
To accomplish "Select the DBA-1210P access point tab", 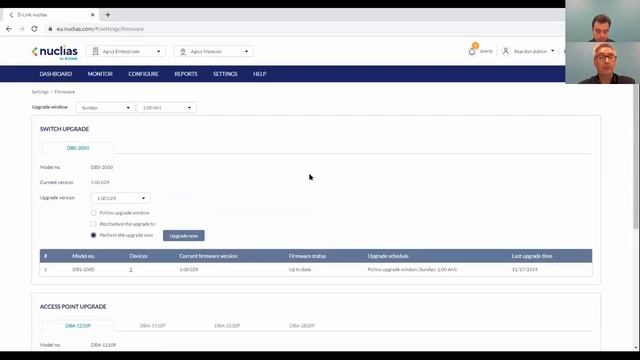I will [x=78, y=326].
